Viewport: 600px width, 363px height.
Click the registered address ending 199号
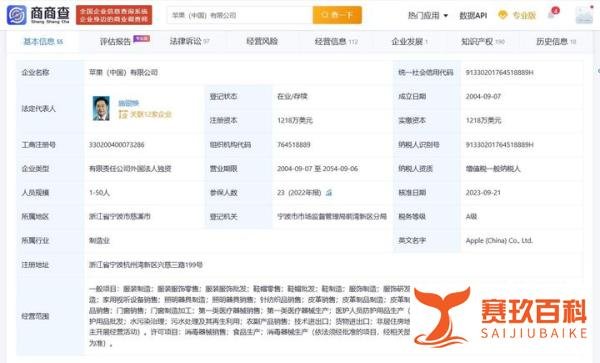[x=146, y=265]
